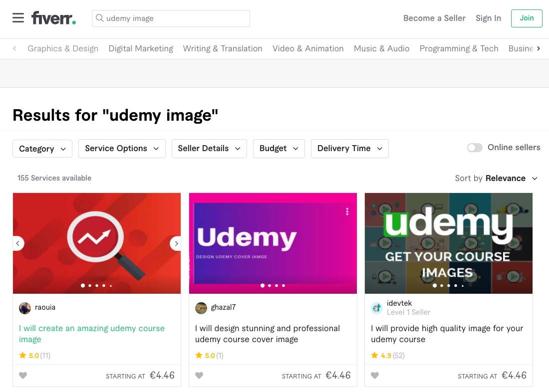Open the Service Options filter
Screen dimensions: 549x392
click(x=122, y=149)
